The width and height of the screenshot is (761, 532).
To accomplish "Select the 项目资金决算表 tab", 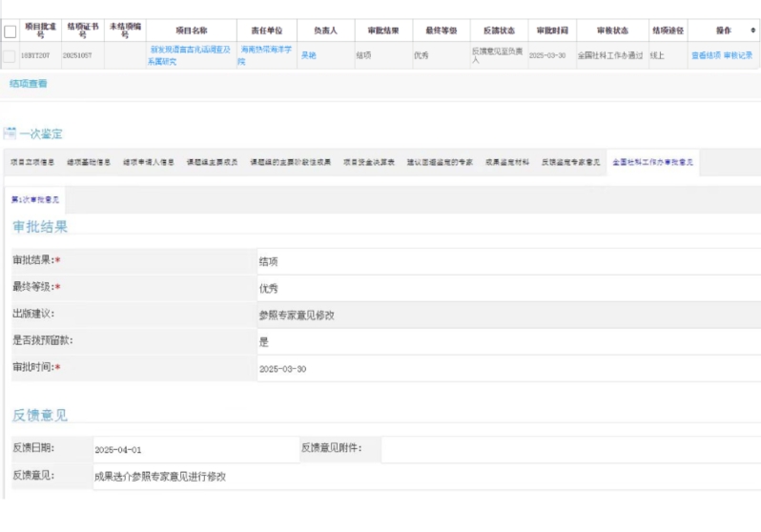I will pos(369,162).
